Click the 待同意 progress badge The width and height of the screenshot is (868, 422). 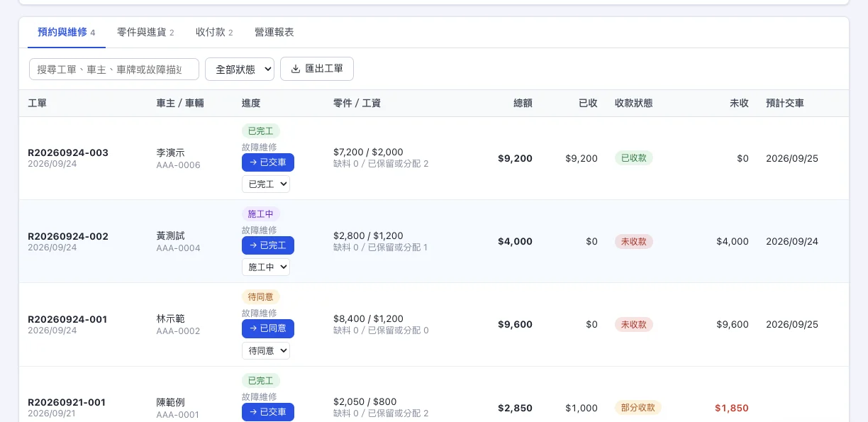261,297
